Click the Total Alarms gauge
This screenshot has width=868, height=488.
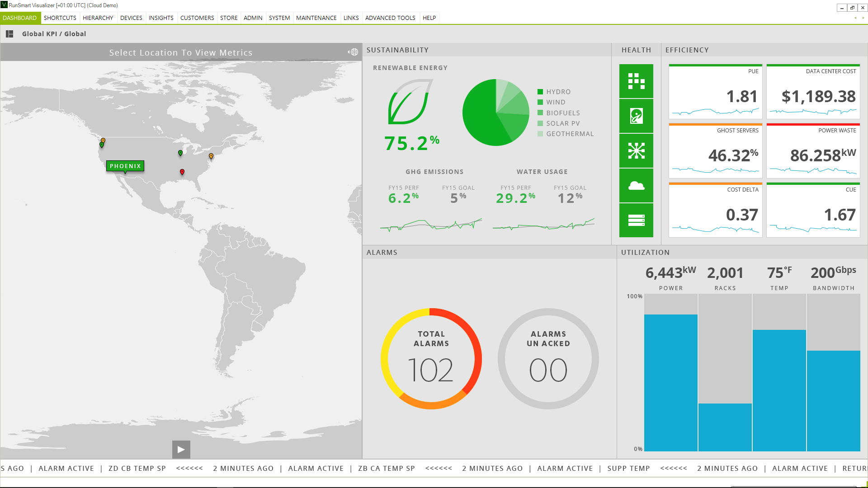coord(431,359)
